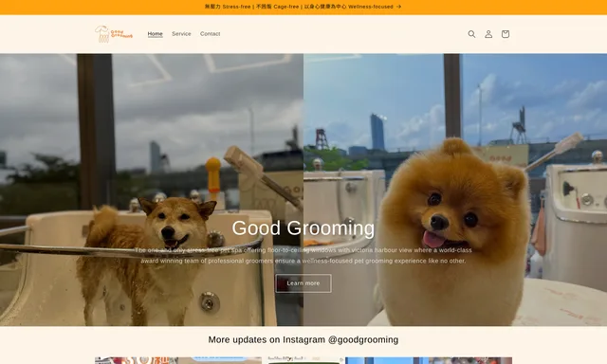Click the hero text starting 'The one and only stress-free pet spa'

tap(303, 255)
